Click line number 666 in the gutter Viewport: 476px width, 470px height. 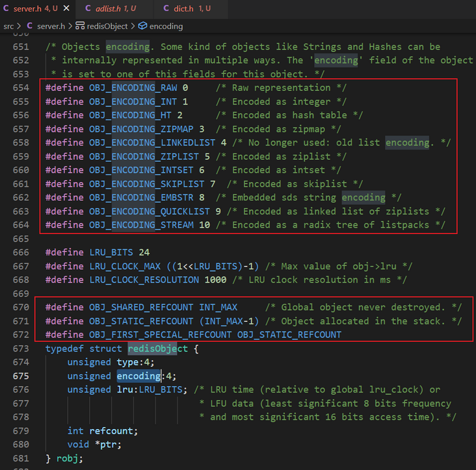(x=21, y=252)
